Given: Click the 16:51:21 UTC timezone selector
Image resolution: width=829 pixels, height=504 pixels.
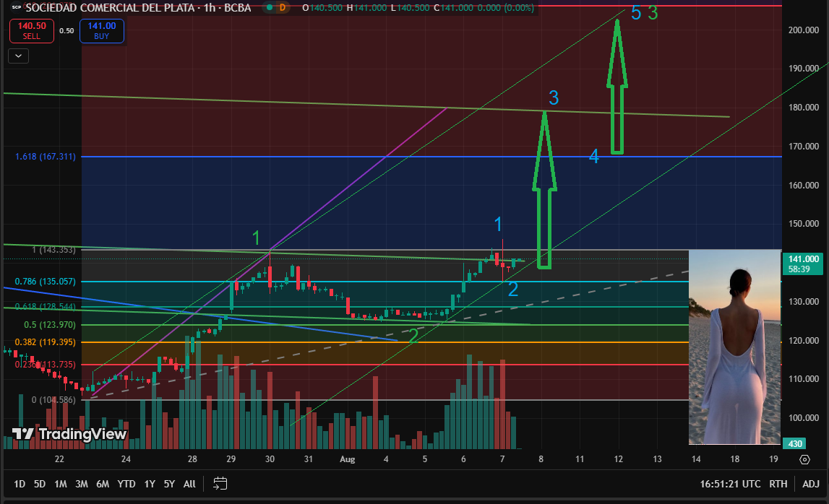Looking at the screenshot, I should 730,484.
